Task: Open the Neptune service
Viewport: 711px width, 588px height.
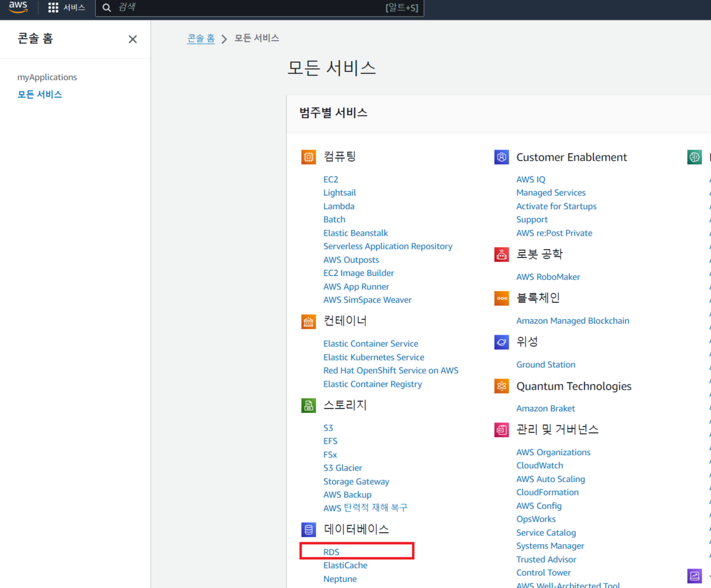Action: pos(340,579)
